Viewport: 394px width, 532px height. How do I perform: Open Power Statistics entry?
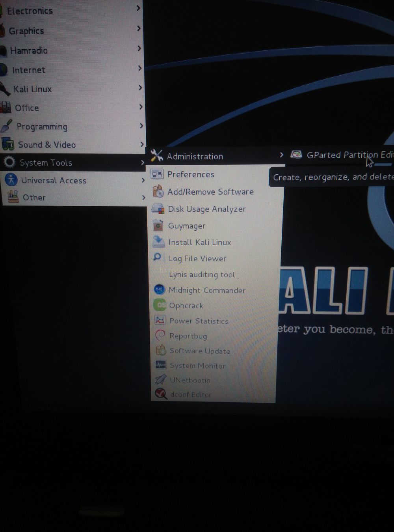pyautogui.click(x=215, y=321)
